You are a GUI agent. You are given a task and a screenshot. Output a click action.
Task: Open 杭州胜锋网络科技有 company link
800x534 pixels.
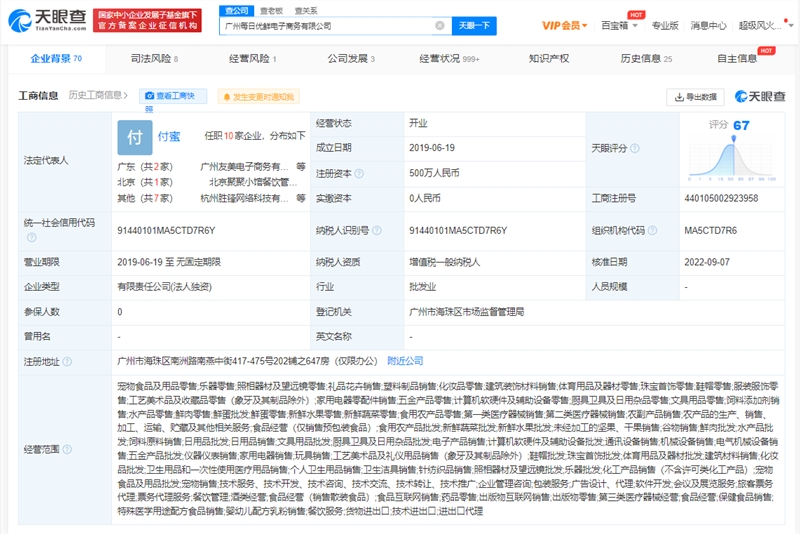[244, 198]
